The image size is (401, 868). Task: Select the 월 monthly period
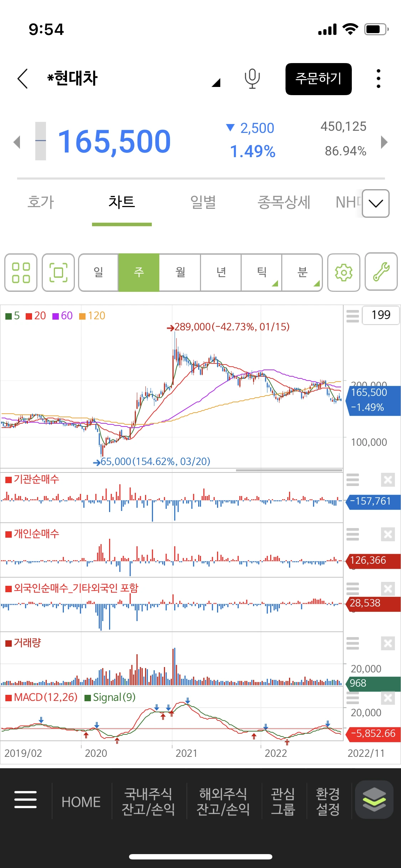[x=180, y=273]
